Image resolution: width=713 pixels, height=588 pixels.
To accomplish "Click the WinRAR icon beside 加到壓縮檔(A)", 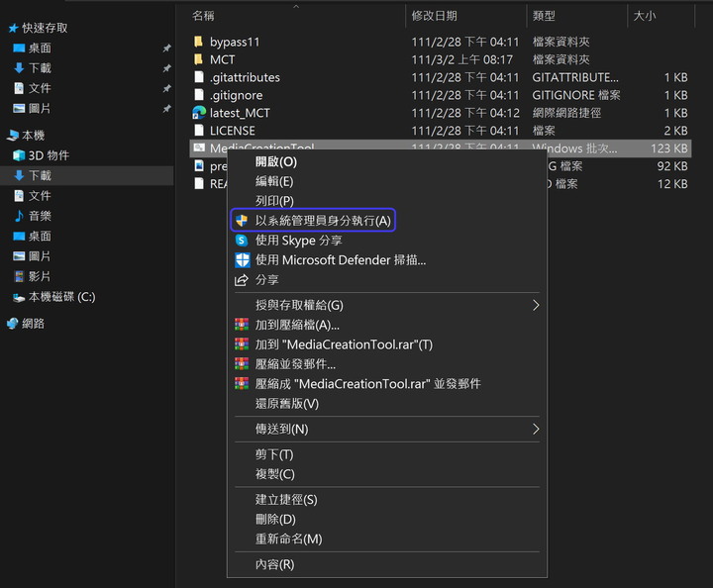I will [242, 325].
